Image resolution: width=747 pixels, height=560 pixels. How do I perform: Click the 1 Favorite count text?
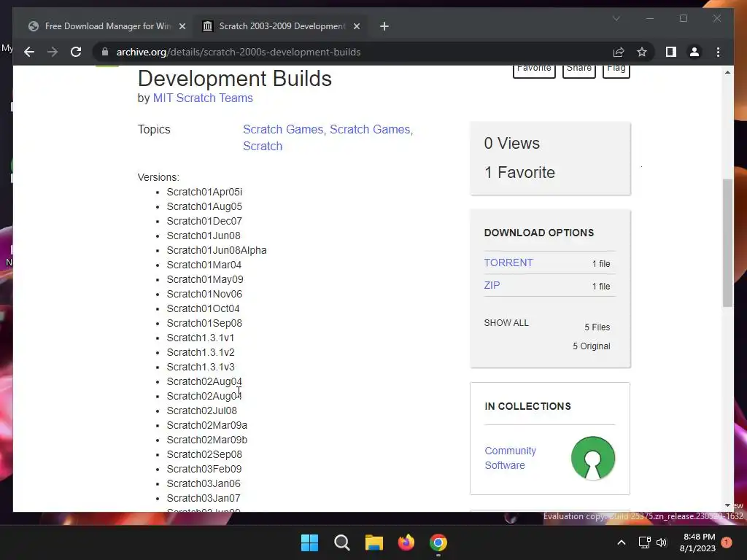pos(519,172)
